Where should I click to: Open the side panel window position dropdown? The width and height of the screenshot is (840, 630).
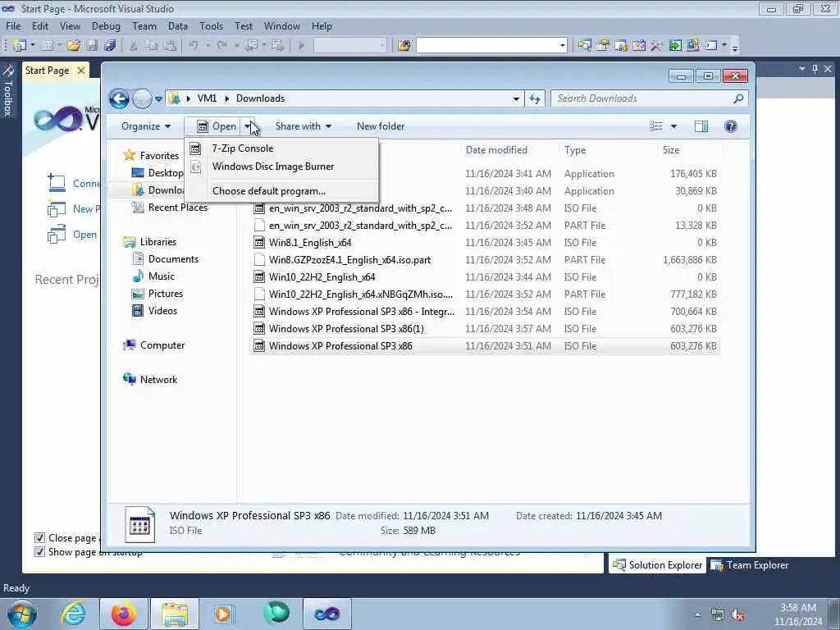pyautogui.click(x=802, y=69)
